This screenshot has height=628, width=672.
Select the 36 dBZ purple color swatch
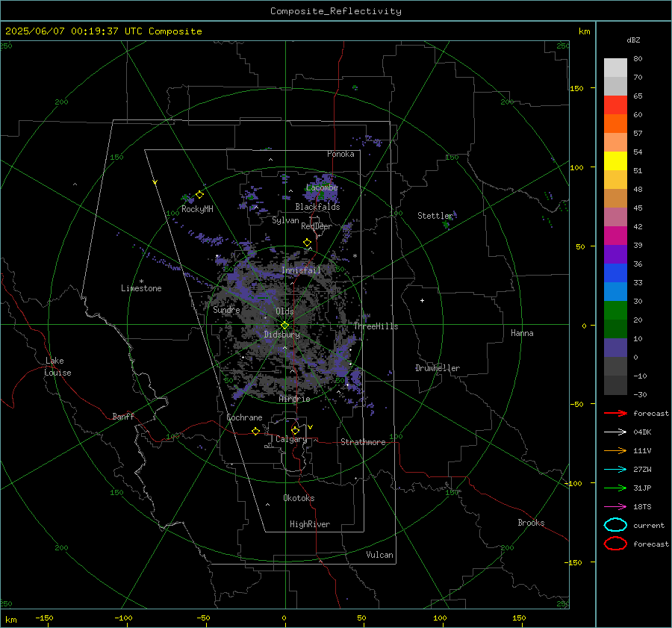point(615,254)
